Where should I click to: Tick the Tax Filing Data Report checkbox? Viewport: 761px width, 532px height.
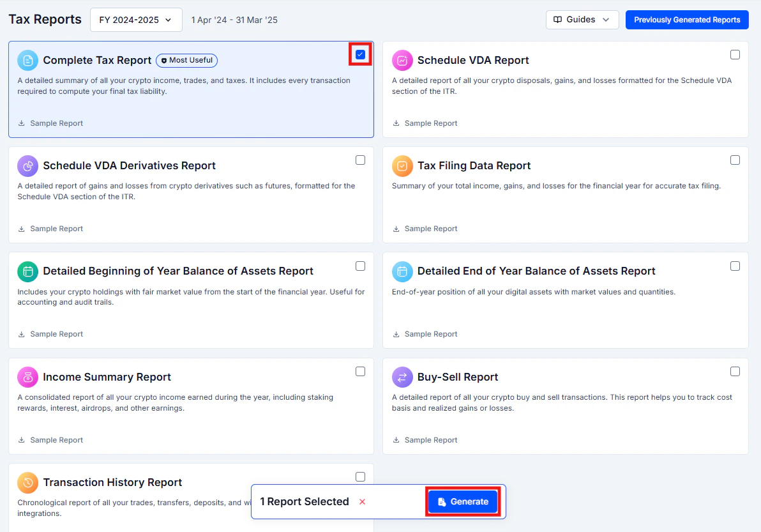pyautogui.click(x=735, y=160)
